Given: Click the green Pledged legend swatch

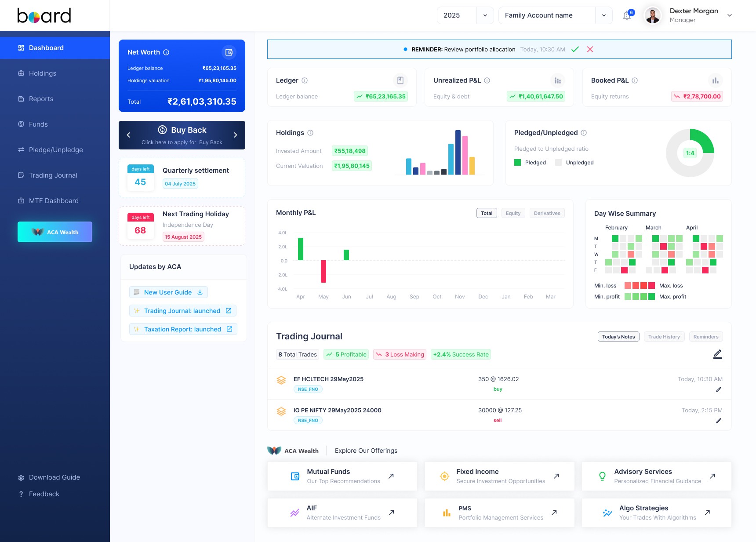Looking at the screenshot, I should tap(517, 163).
